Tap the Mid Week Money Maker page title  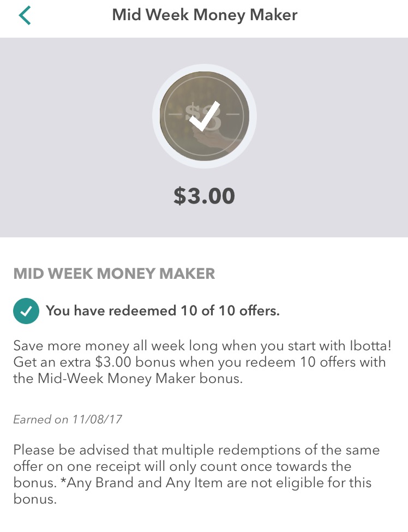point(205,15)
